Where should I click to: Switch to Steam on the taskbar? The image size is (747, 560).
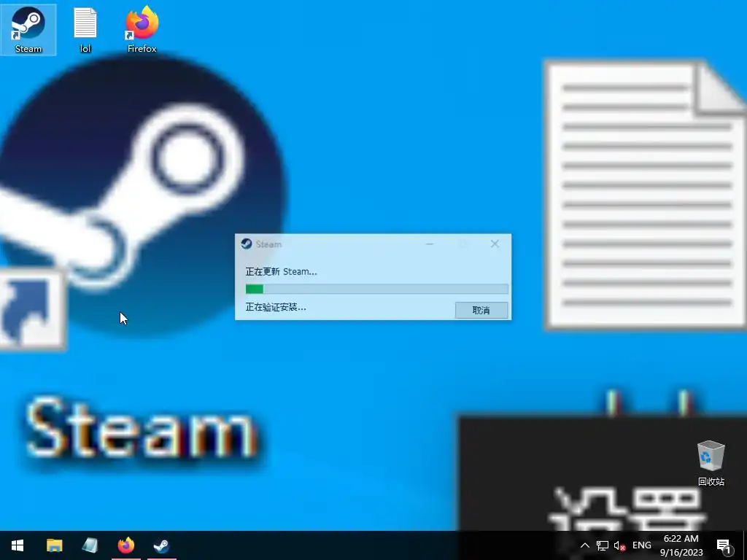(161, 545)
